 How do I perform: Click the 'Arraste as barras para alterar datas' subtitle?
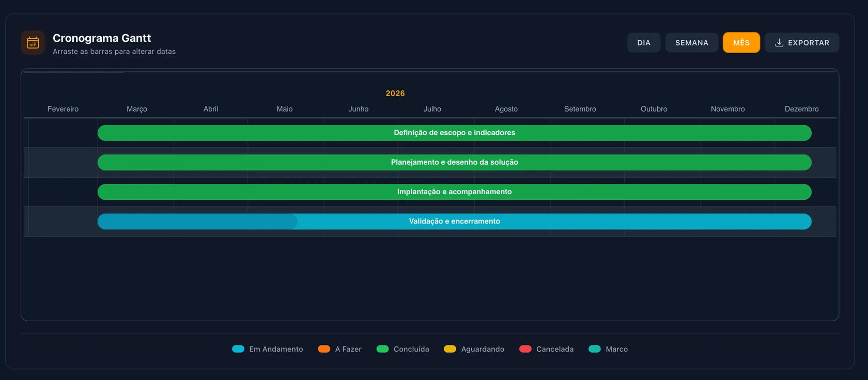[114, 52]
